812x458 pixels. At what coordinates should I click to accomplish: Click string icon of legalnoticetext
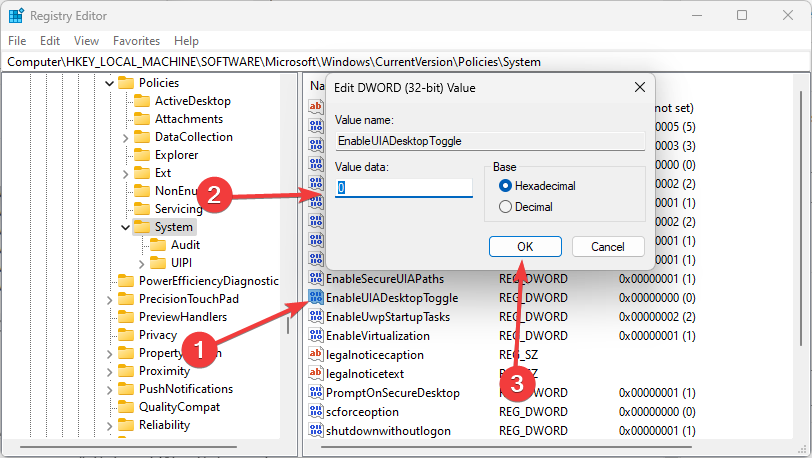pyautogui.click(x=316, y=374)
